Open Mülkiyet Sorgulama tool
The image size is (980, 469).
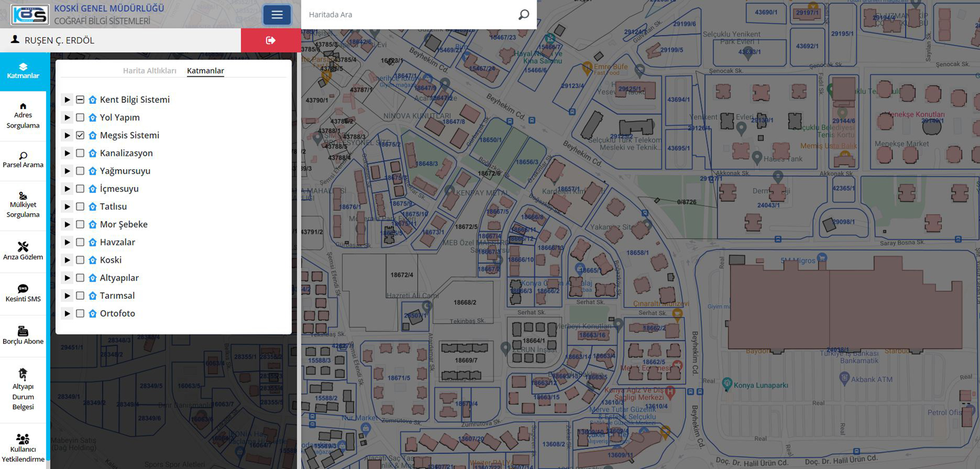[x=23, y=205]
